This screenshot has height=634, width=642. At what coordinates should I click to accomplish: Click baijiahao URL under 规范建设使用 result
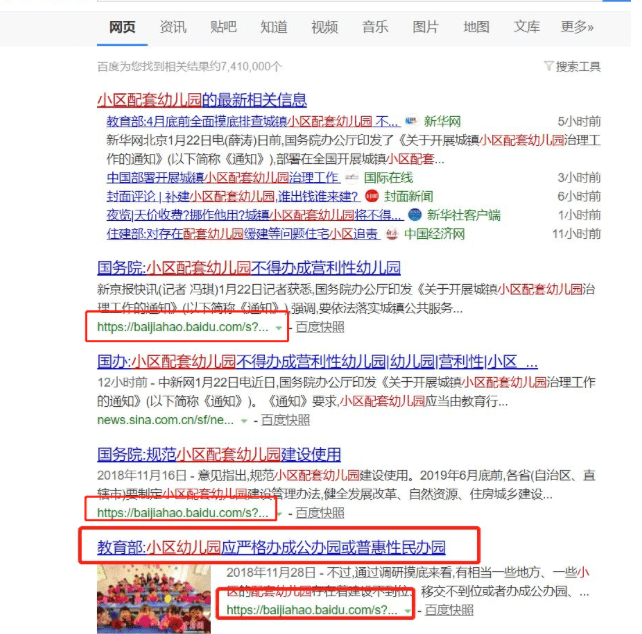(183, 513)
